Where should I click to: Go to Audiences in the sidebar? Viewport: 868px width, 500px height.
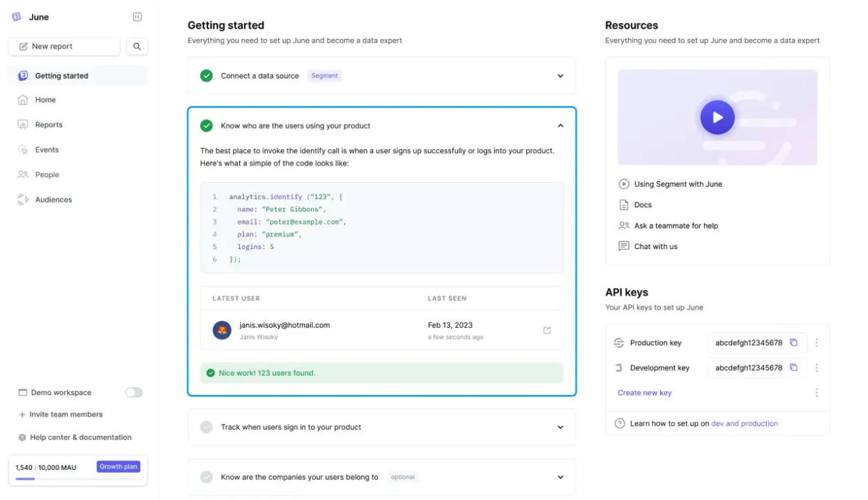(53, 200)
